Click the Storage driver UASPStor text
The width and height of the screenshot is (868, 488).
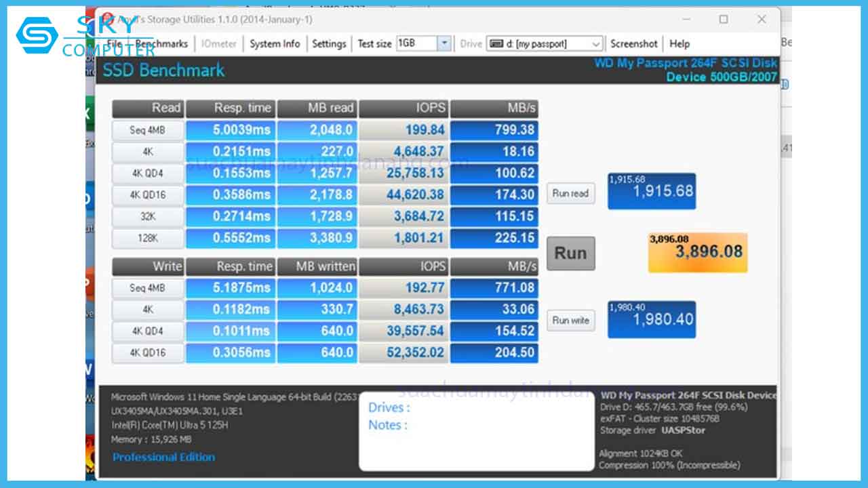tap(653, 430)
